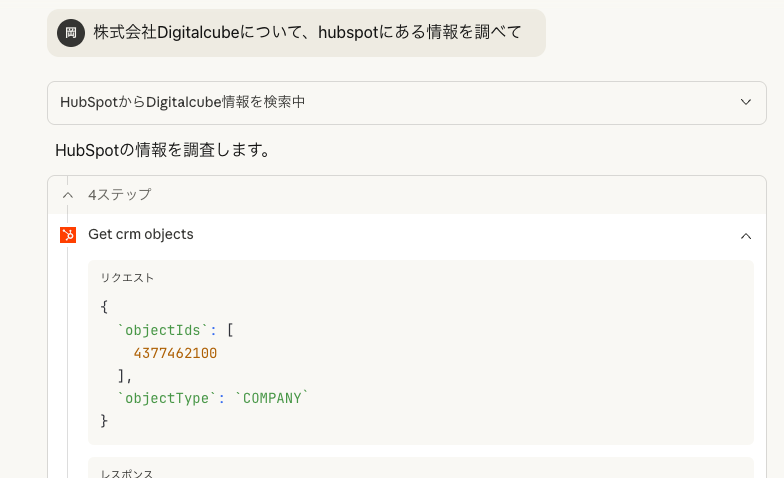Select the Get crm objects step title
784x478 pixels.
141,235
